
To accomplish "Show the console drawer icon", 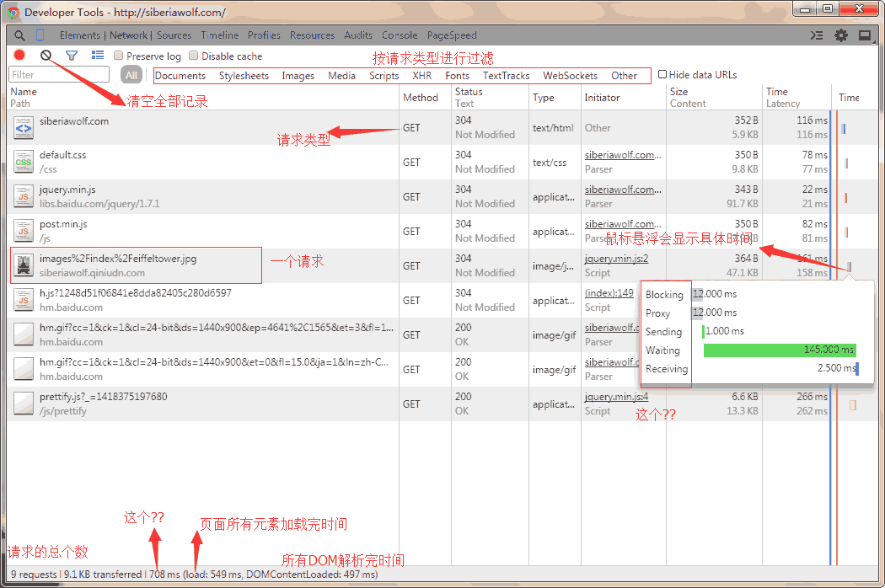I will [817, 35].
